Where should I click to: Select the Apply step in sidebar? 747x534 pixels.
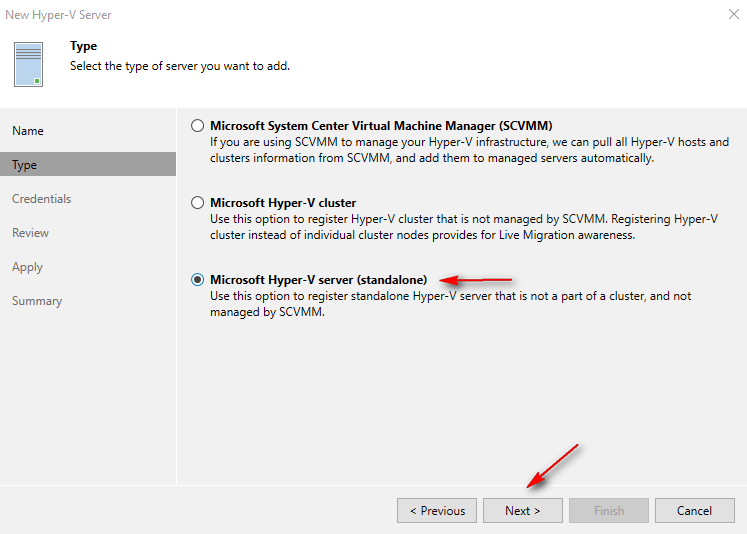point(27,267)
